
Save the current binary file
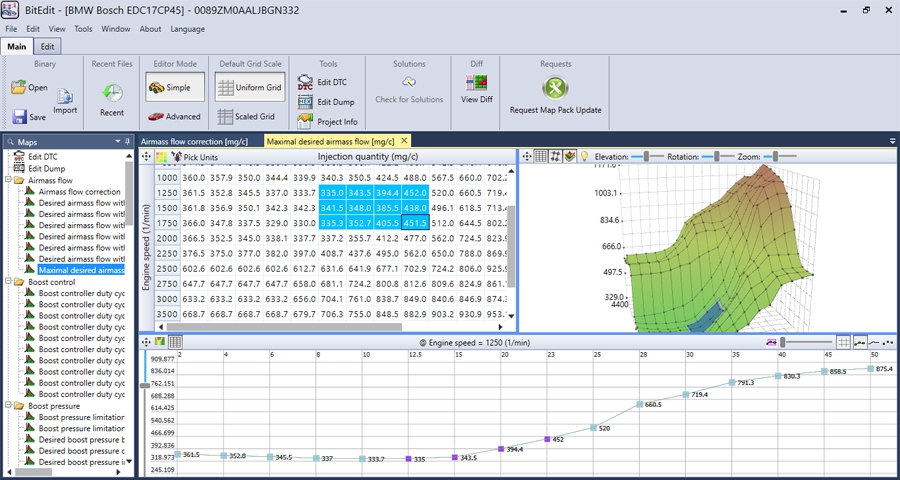tap(29, 117)
